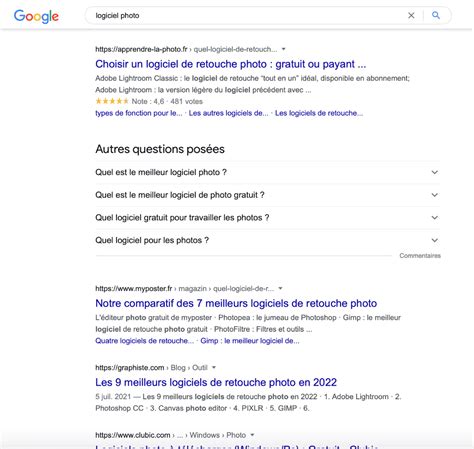Click the 'Commentaires' feedback link

(420, 256)
